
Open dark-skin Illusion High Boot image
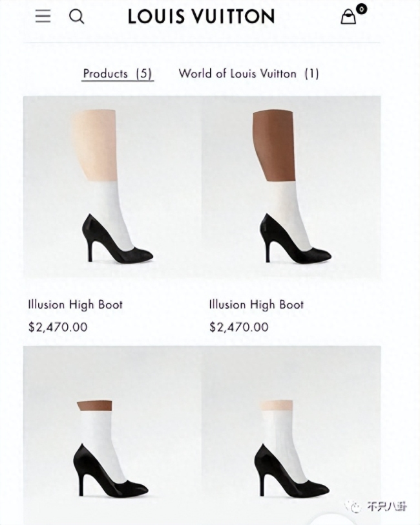291,187
